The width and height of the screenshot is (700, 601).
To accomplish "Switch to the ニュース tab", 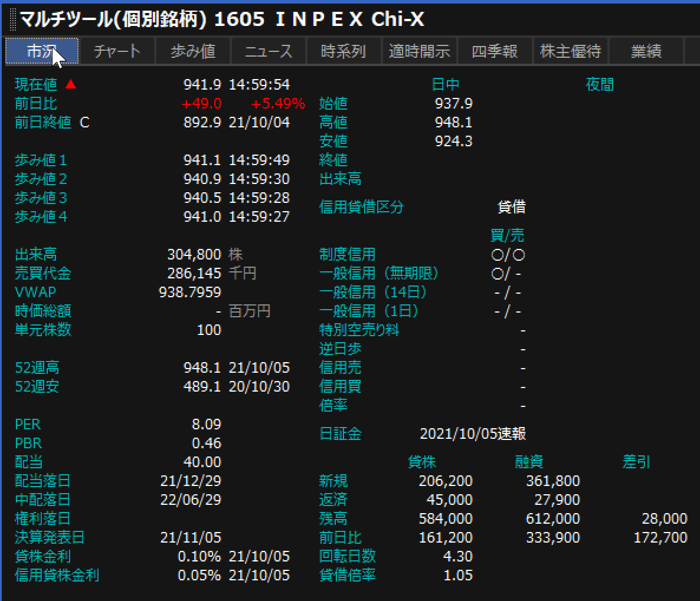I will [x=269, y=51].
